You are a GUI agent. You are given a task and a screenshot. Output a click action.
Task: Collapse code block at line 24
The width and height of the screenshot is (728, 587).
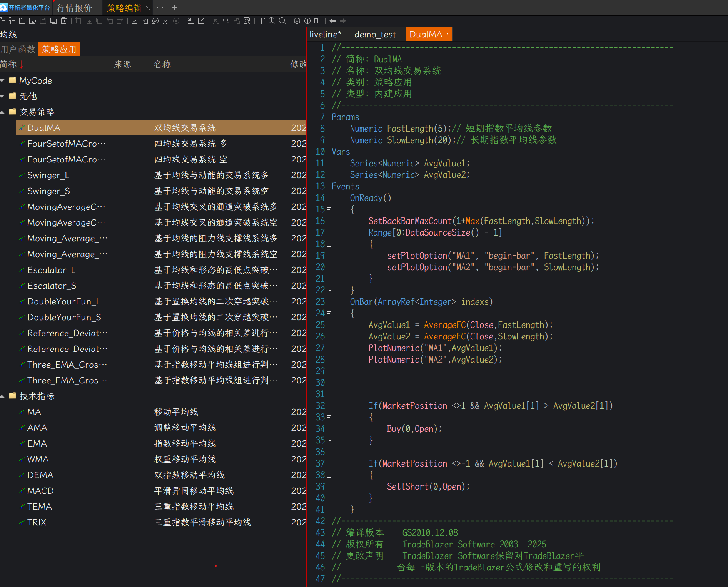[x=329, y=314]
